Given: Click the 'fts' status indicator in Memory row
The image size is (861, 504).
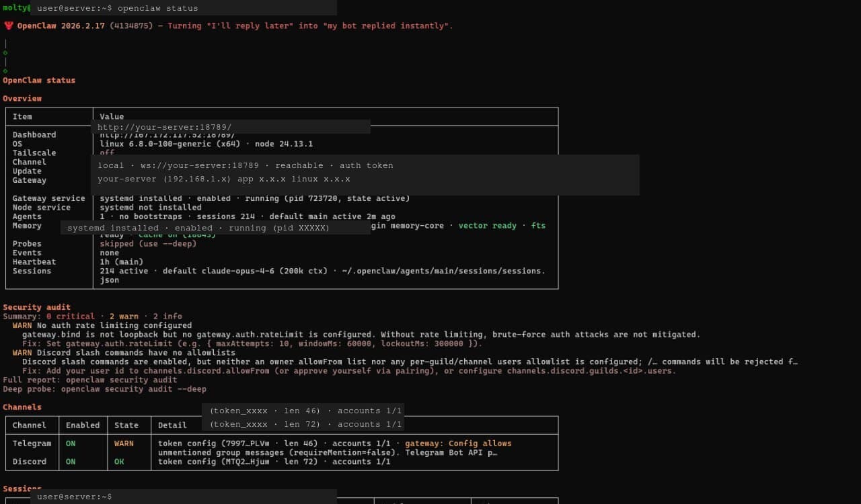Looking at the screenshot, I should pyautogui.click(x=538, y=225).
